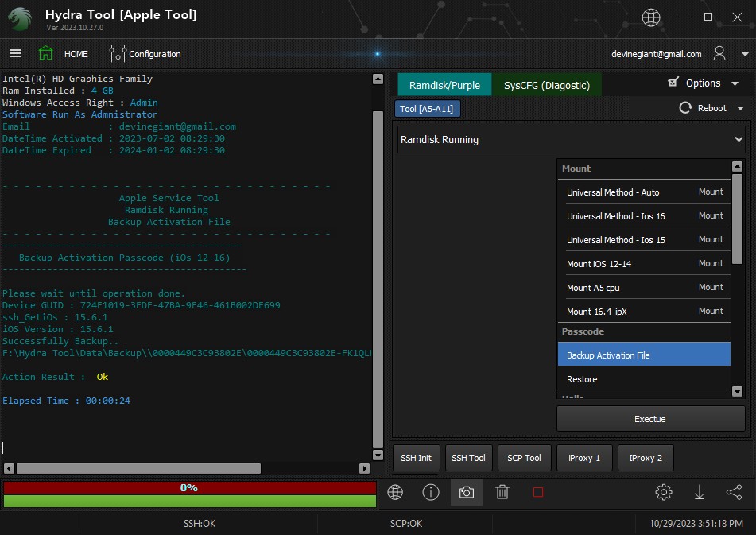
Task: Select Backup Activation File option
Action: point(644,355)
